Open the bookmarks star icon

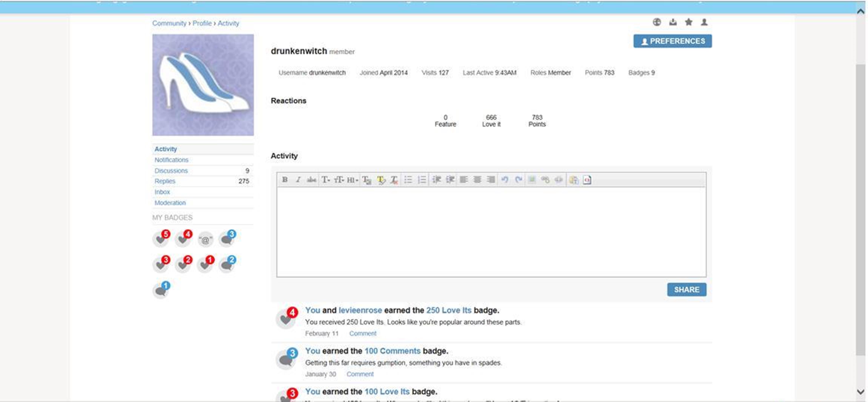[x=688, y=22]
